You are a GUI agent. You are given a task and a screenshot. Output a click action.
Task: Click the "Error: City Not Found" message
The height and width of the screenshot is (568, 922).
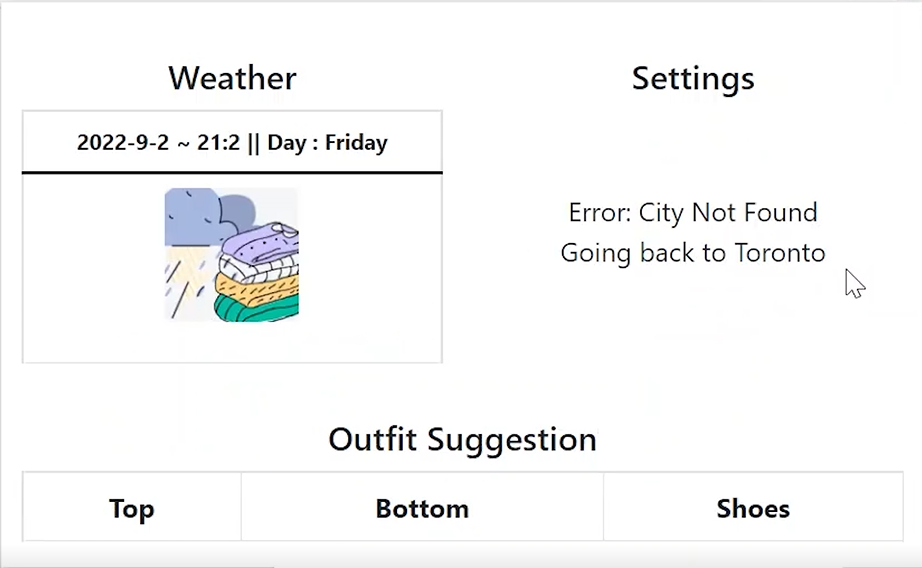(693, 212)
